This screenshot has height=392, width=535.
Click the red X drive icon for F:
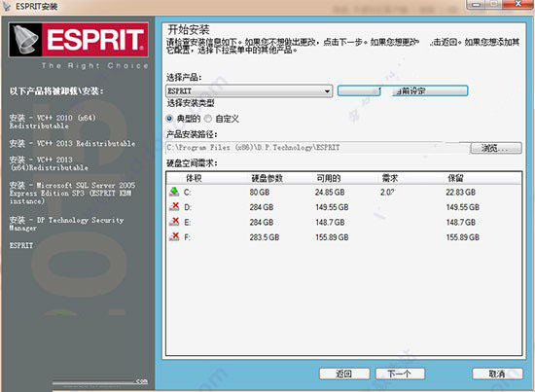coord(174,236)
